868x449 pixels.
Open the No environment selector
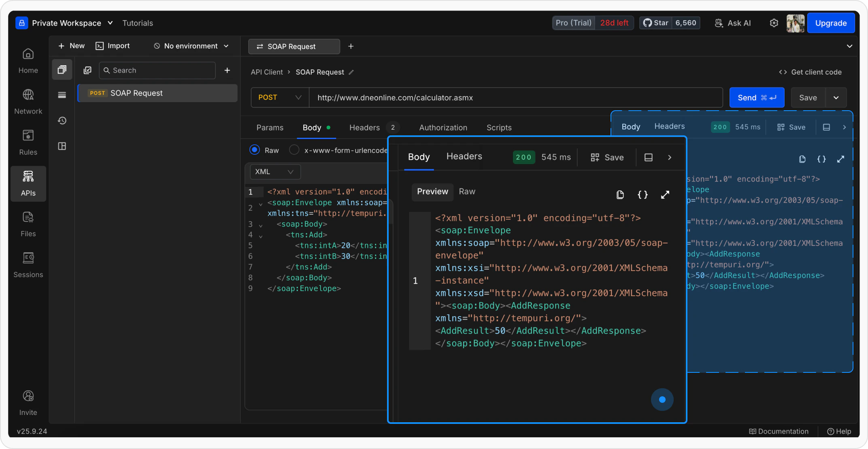191,46
